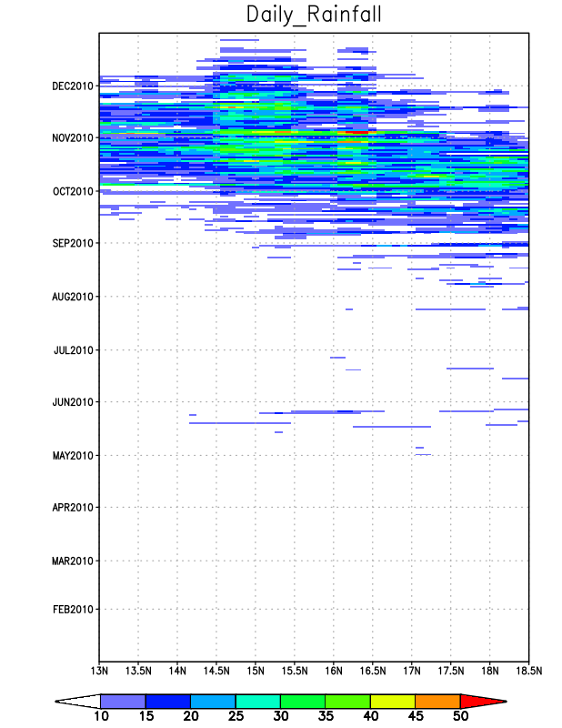562x728 pixels.
Task: Click the 14N latitude label
Action: pyautogui.click(x=177, y=671)
